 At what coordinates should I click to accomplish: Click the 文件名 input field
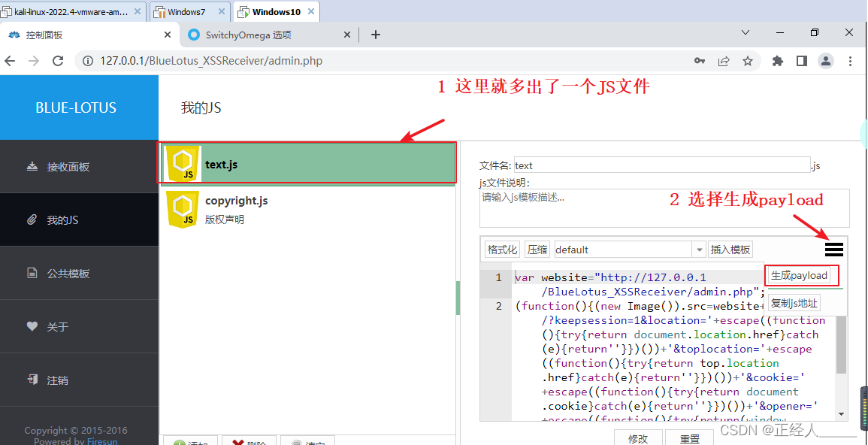[662, 165]
